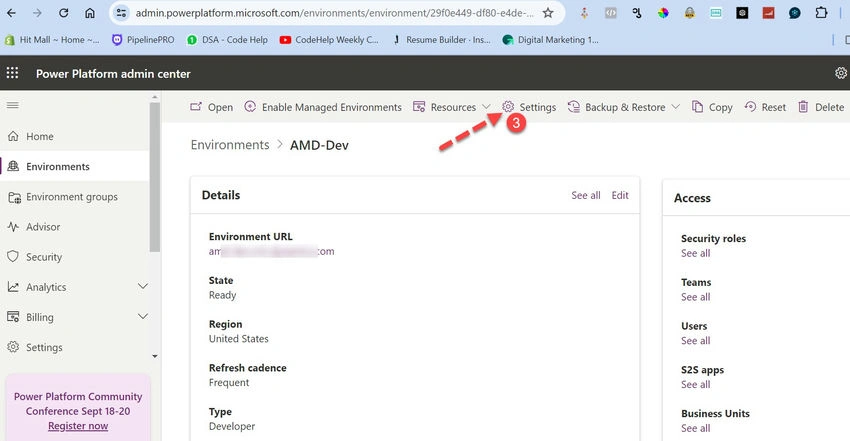Collapse sidebar using the hamburger menu icon
Screen dimensions: 850x441
coord(12,105)
